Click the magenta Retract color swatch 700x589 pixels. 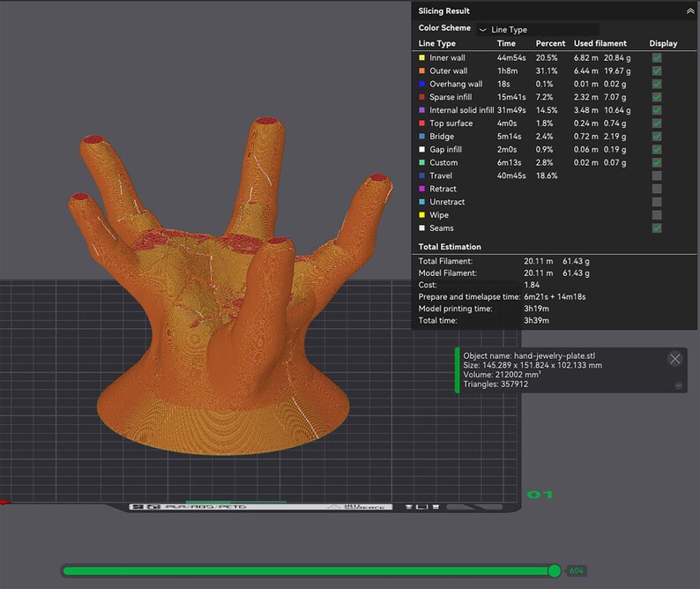pyautogui.click(x=422, y=189)
